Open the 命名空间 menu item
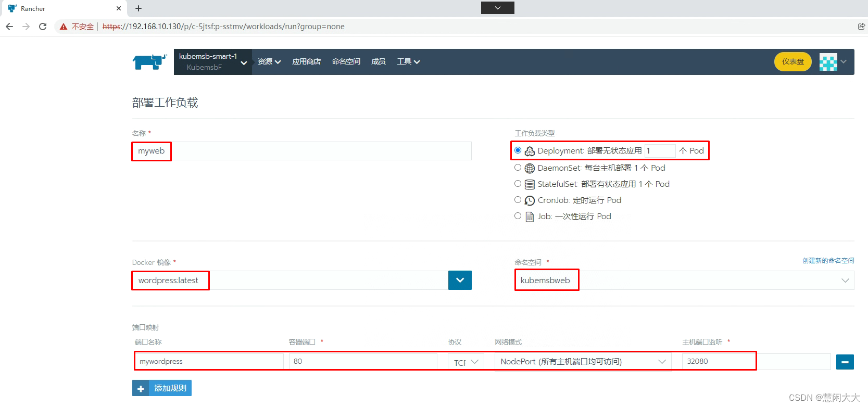Viewport: 868px width, 407px height. coord(346,62)
